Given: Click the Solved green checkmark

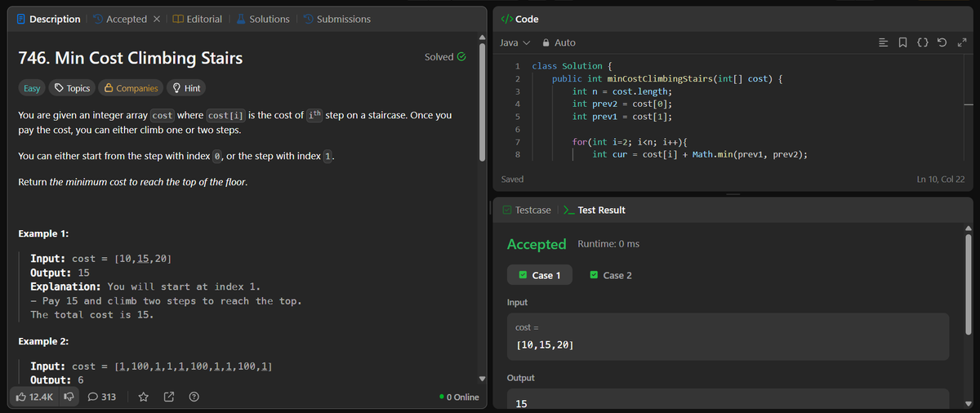Looking at the screenshot, I should click(461, 57).
